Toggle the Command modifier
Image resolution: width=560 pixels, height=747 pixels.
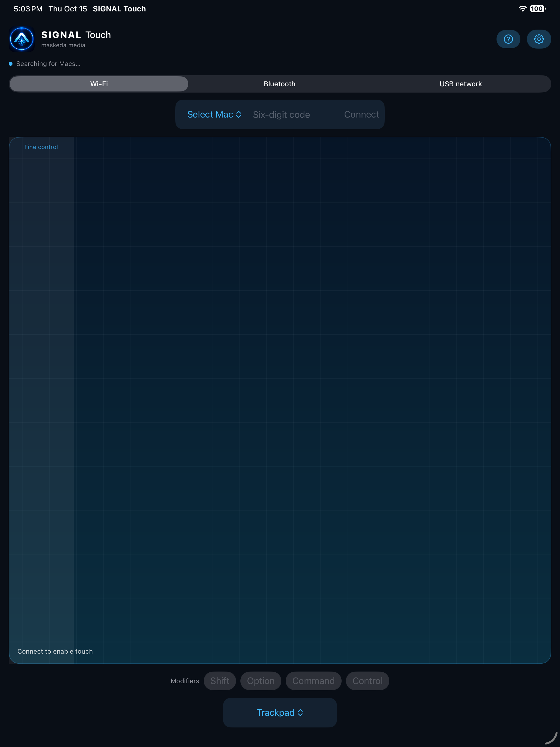(x=313, y=681)
